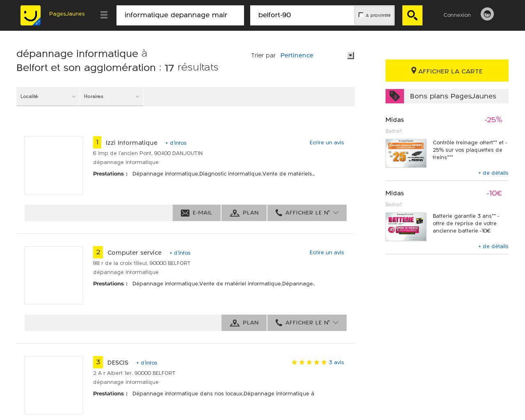Image resolution: width=525 pixels, height=420 pixels.
Task: Click the PagesJaunes smiley logo
Action: pyautogui.click(x=30, y=15)
